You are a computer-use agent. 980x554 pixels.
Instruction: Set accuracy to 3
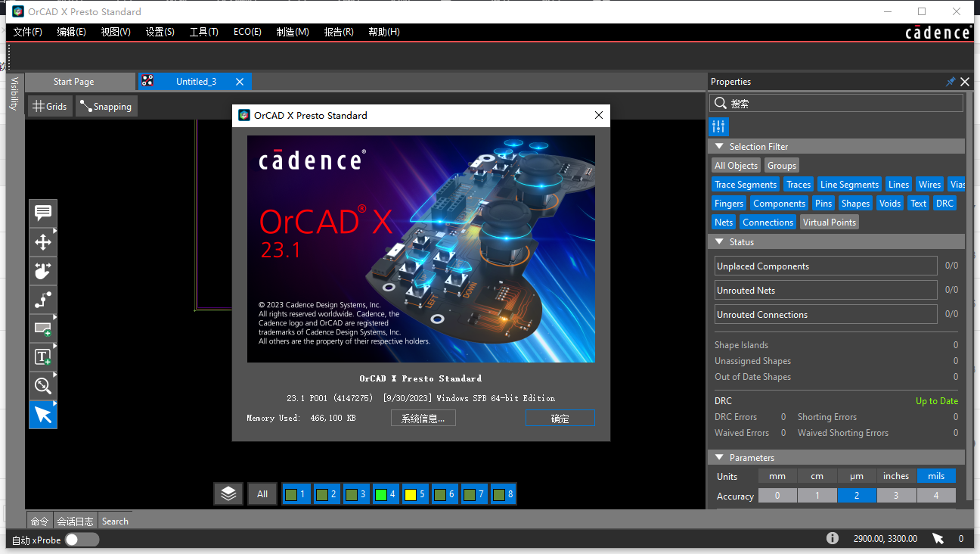[896, 496]
